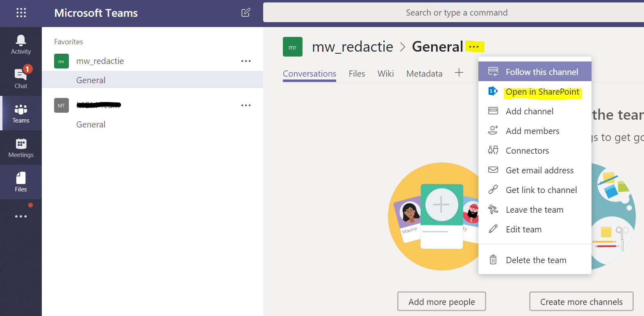Viewport: 644px width, 316px height.
Task: Click the green plus card illustration
Action: point(442,216)
